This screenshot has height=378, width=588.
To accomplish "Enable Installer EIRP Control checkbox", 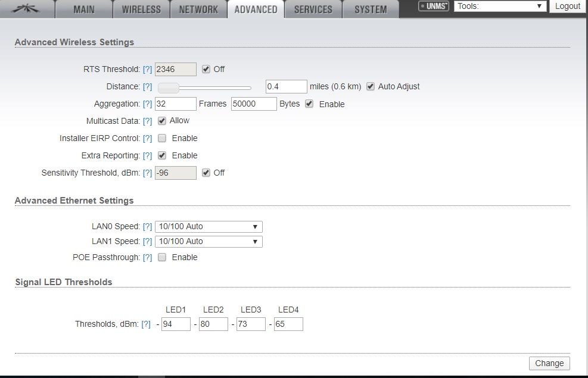I will coord(162,138).
